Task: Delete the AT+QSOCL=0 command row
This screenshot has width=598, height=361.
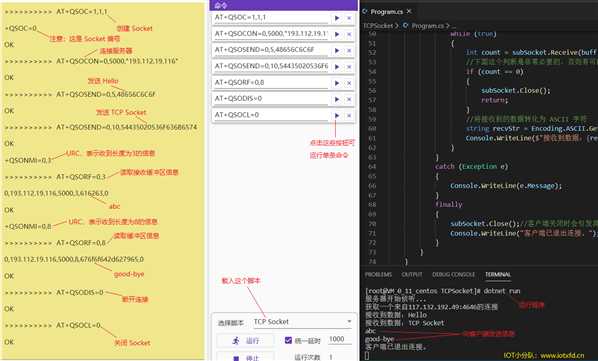Action: point(349,116)
